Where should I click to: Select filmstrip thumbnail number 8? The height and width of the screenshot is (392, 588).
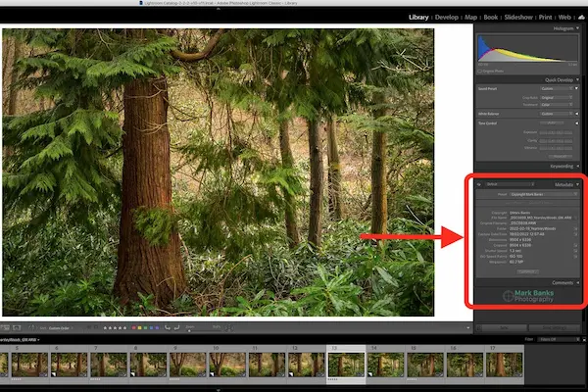click(146, 364)
